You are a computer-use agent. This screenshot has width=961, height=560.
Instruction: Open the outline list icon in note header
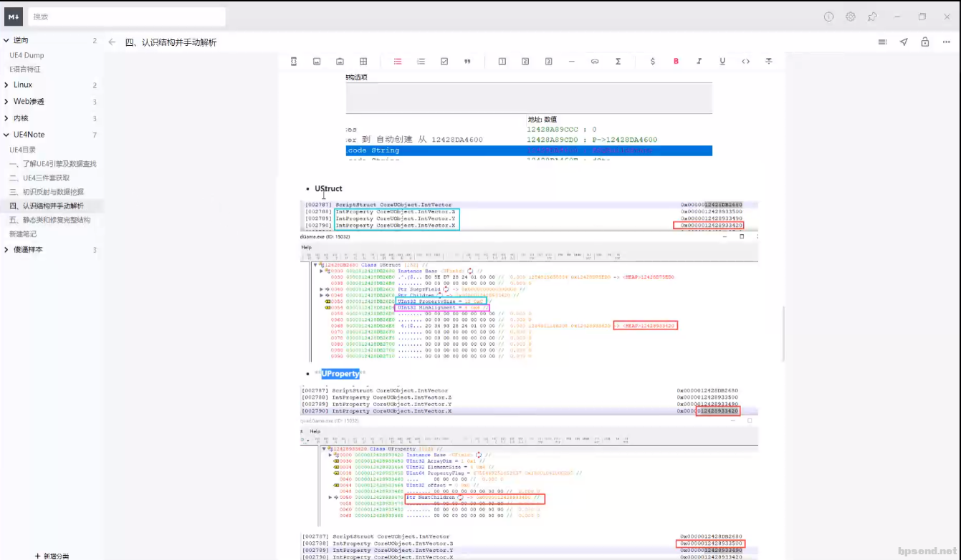click(882, 42)
